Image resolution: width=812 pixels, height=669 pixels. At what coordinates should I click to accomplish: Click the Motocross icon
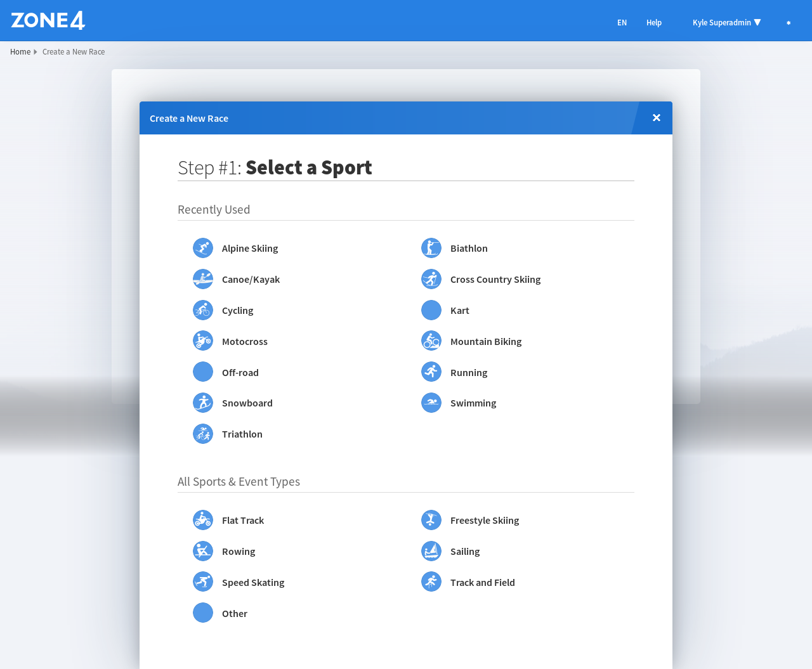coord(203,341)
